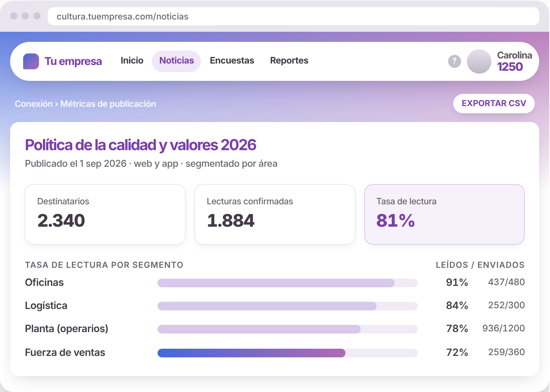Click the Logística reading rate bar
550x392 pixels.
[x=288, y=306]
